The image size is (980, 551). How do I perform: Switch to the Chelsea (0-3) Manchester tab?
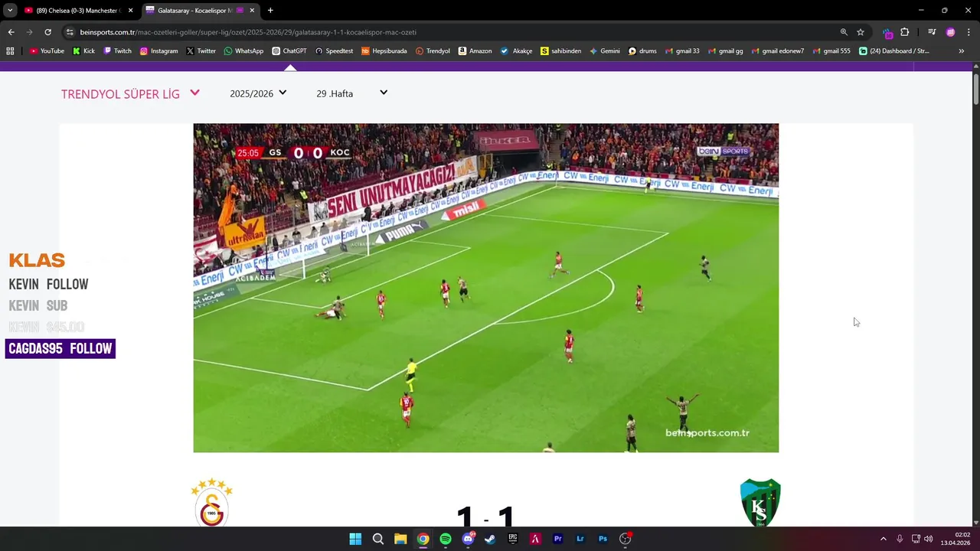[77, 11]
